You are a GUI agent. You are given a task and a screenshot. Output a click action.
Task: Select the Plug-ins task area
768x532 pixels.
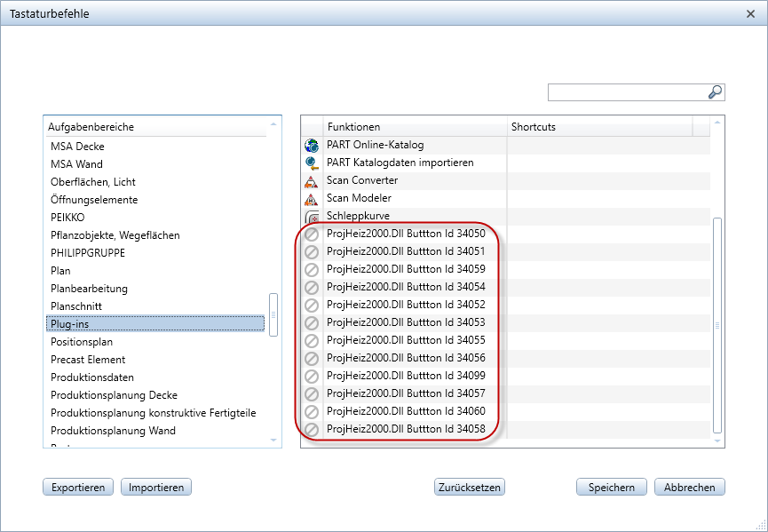155,324
